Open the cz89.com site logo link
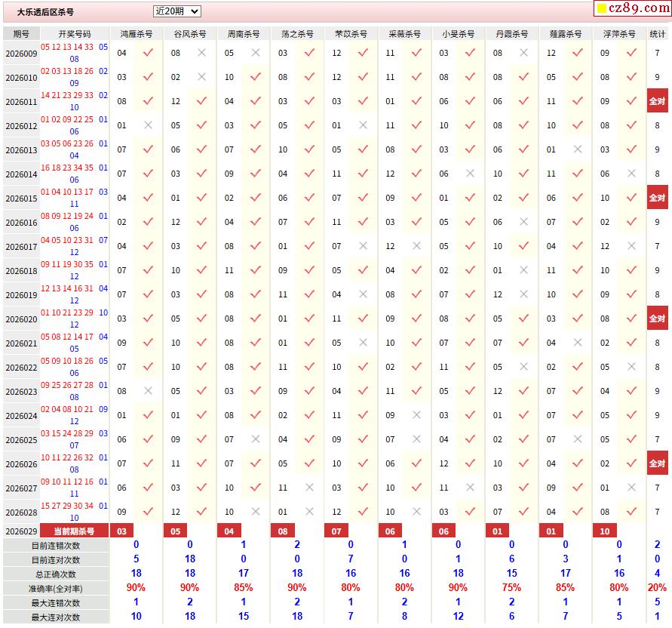Image resolution: width=672 pixels, height=628 pixels. (632, 8)
